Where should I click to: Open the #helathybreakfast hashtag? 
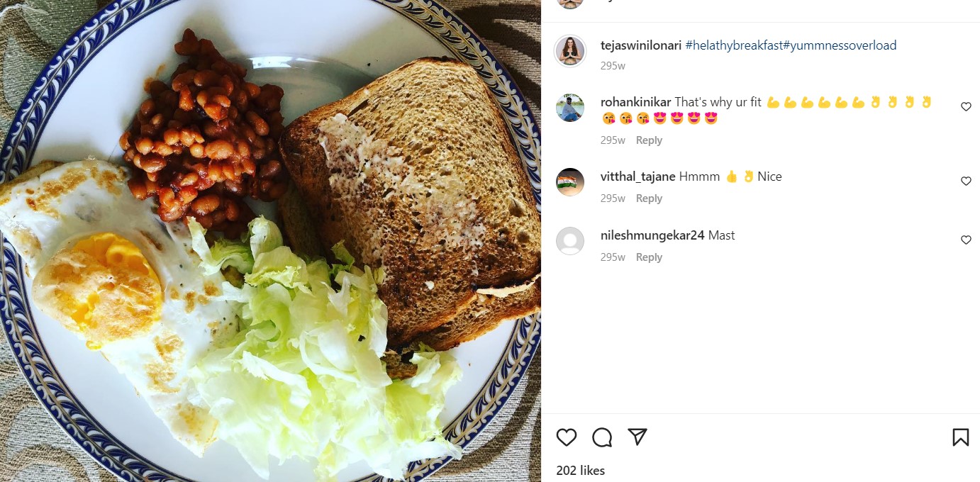[734, 45]
